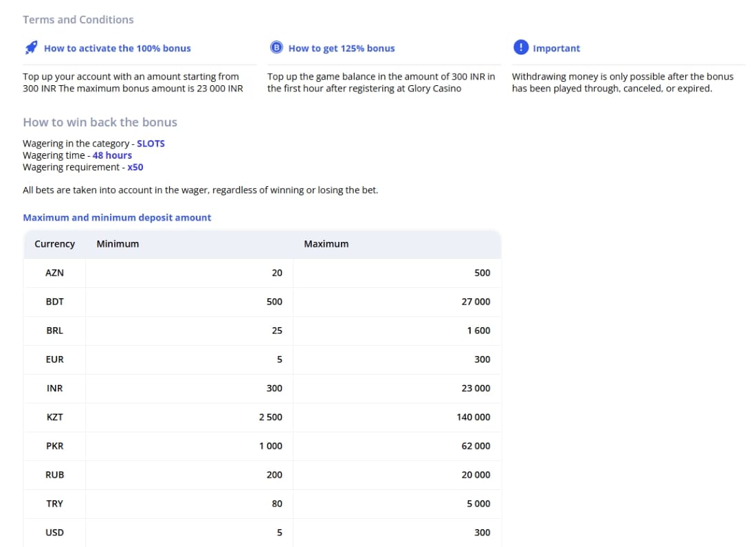Click the rocket icon beside 100% bonus heading
The height and width of the screenshot is (547, 756).
click(32, 47)
